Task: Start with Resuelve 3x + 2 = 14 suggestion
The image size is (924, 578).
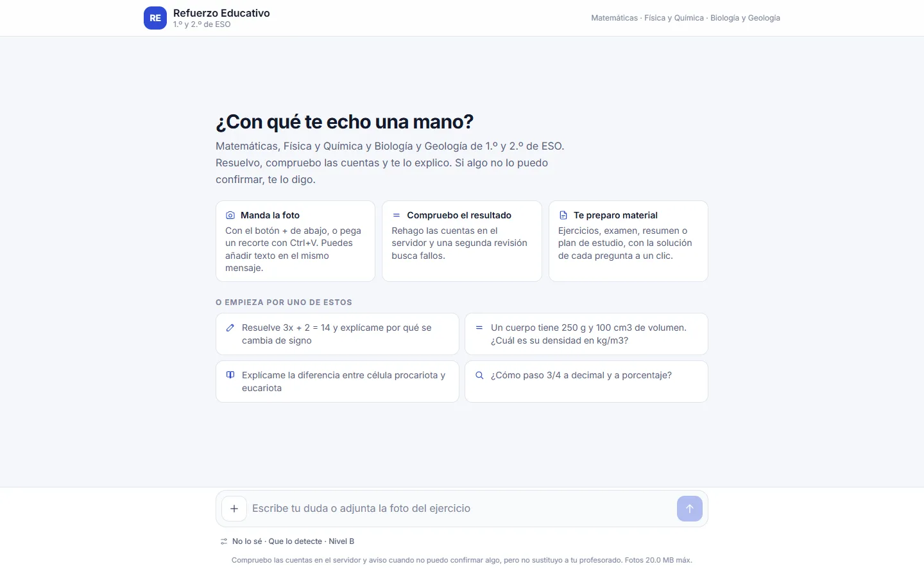Action: coord(338,334)
